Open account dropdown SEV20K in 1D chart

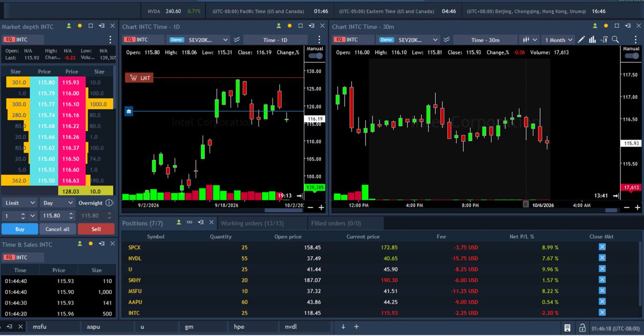point(199,40)
